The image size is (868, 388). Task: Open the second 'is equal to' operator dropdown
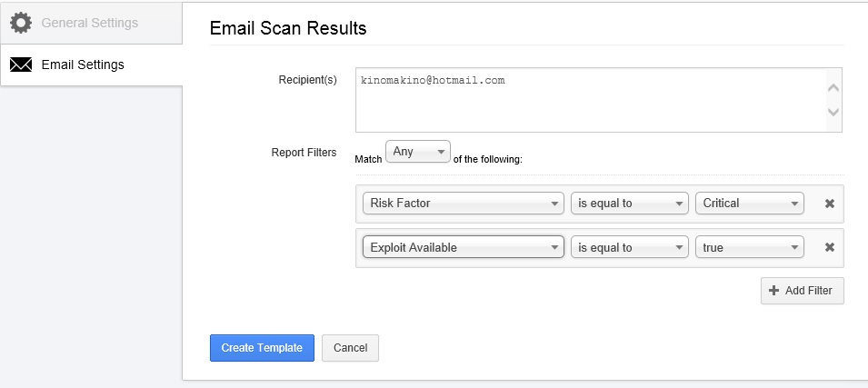tap(629, 247)
